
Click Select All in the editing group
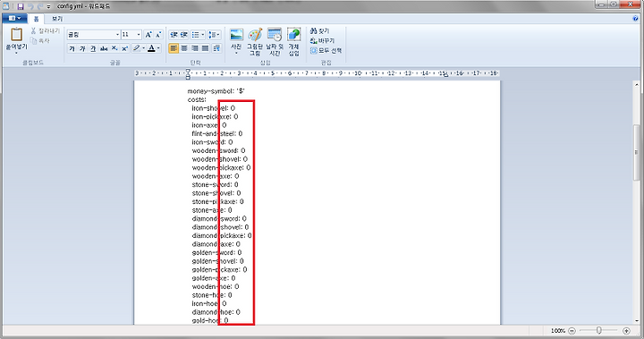coord(326,51)
